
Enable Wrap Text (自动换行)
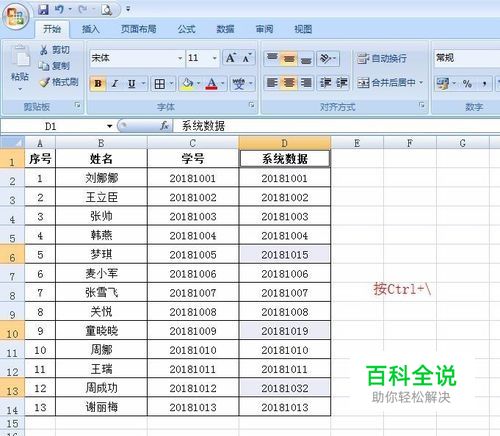[x=382, y=59]
